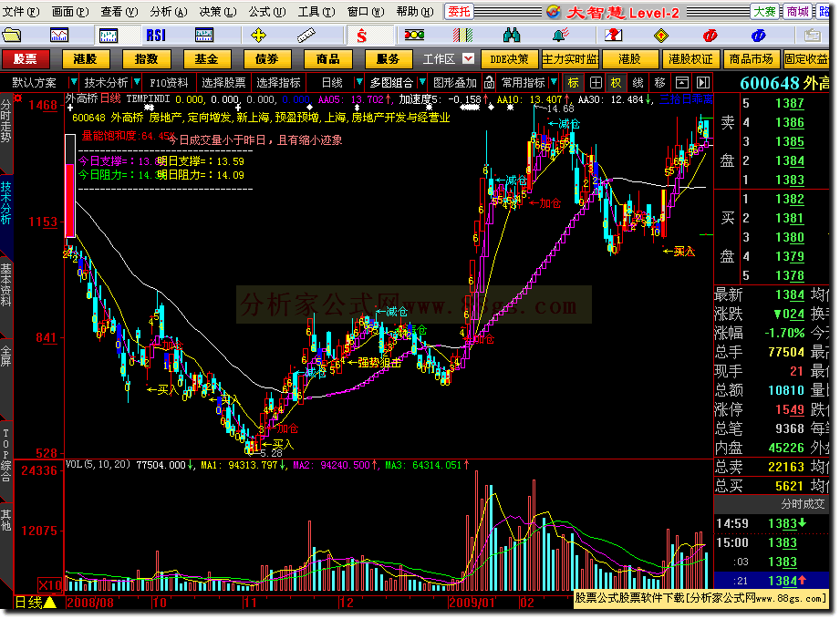Open the binoculars search tool
The height and width of the screenshot is (619, 840).
pyautogui.click(x=512, y=36)
